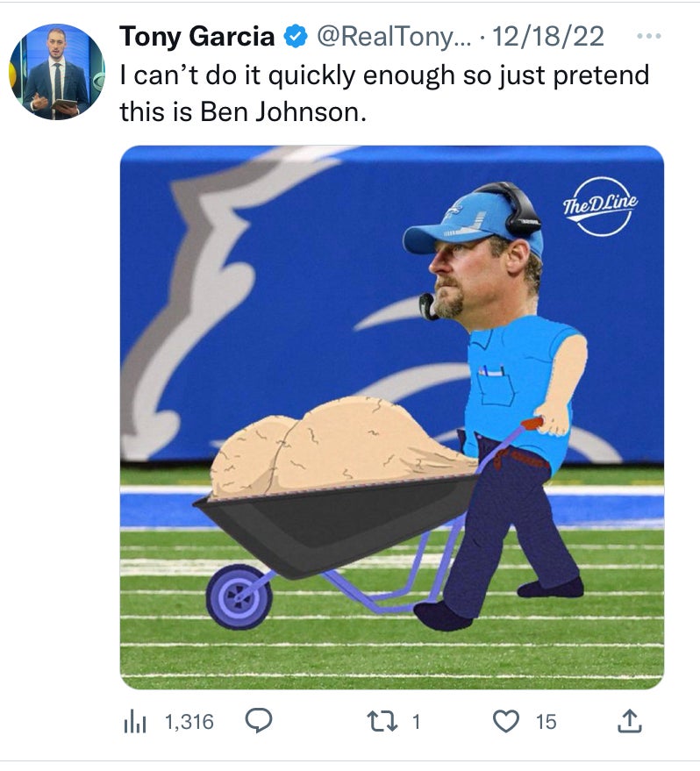The height and width of the screenshot is (771, 700).
Task: Click the retweet count of 1
Action: tap(417, 722)
